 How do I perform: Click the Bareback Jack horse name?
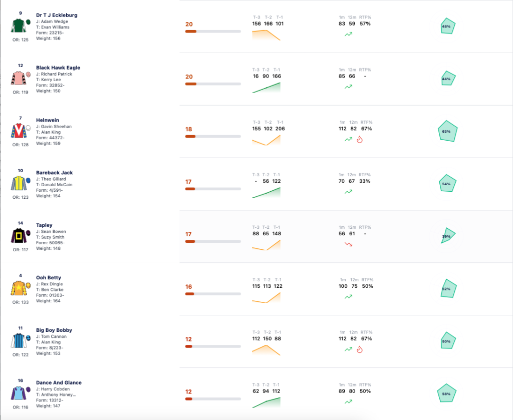[54, 173]
